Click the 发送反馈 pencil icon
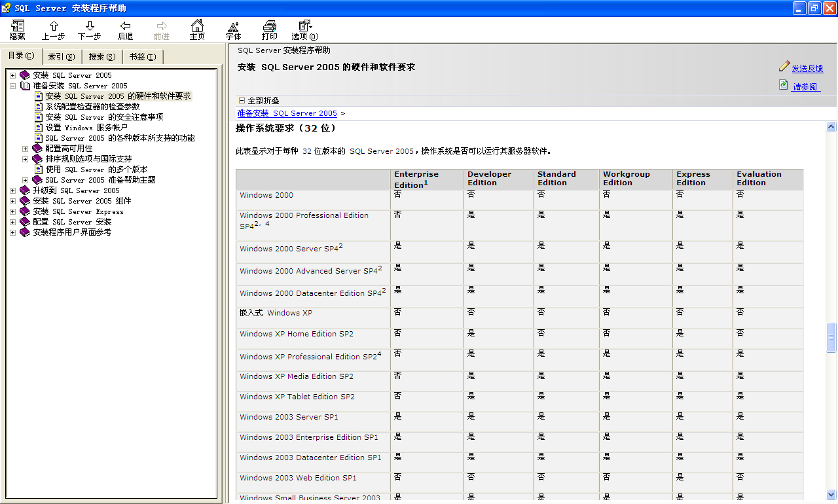Viewport: 838px width, 504px height. tap(785, 66)
